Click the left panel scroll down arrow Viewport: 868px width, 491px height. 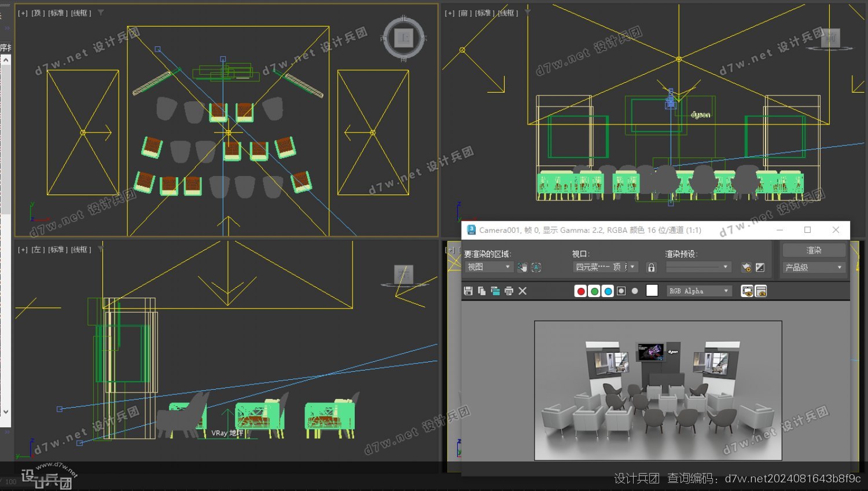[x=5, y=412]
